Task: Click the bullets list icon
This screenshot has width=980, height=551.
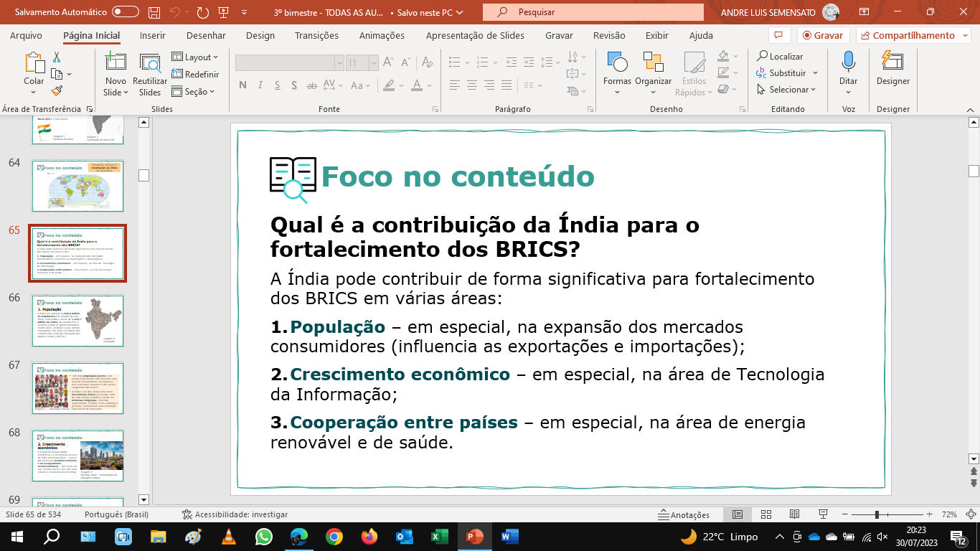Action: point(453,63)
